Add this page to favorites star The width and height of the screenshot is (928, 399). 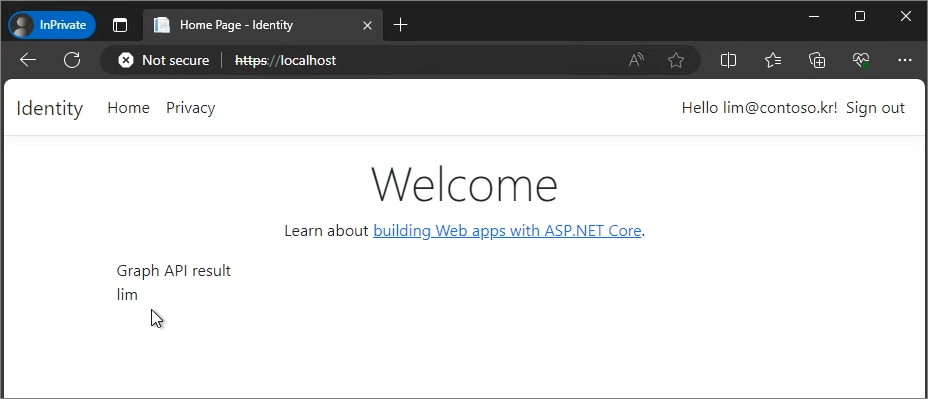click(676, 60)
